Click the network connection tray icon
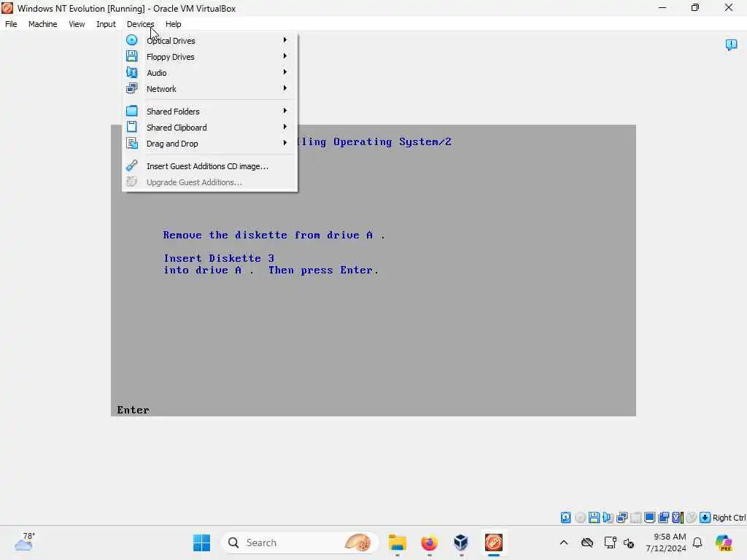This screenshot has width=747, height=560. [610, 542]
